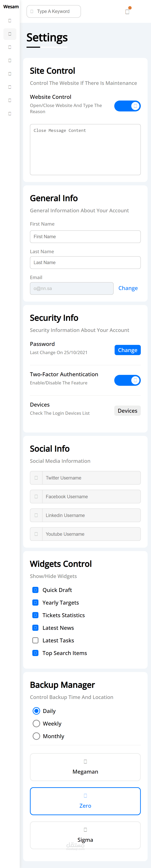Click the blue Change password button
The image size is (151, 868).
(x=128, y=350)
